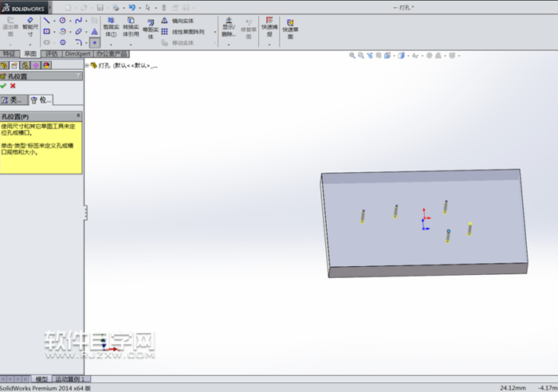Open dropdown next to the Undo arrow

click(139, 7)
